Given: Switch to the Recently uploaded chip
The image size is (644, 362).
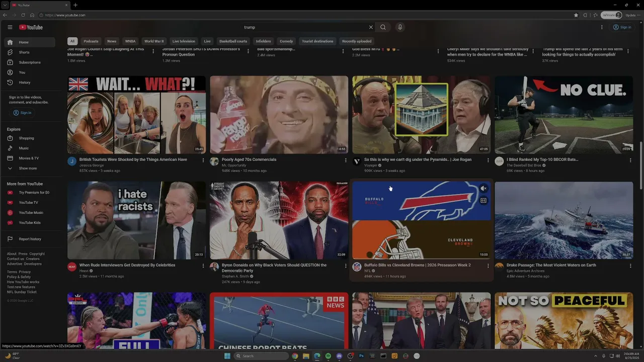Looking at the screenshot, I should tap(357, 41).
